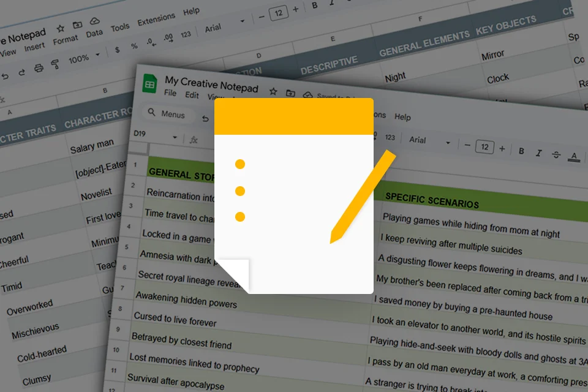Viewport: 588px width, 392px height.
Task: Select the Novelist cell in back window
Action: click(96, 195)
